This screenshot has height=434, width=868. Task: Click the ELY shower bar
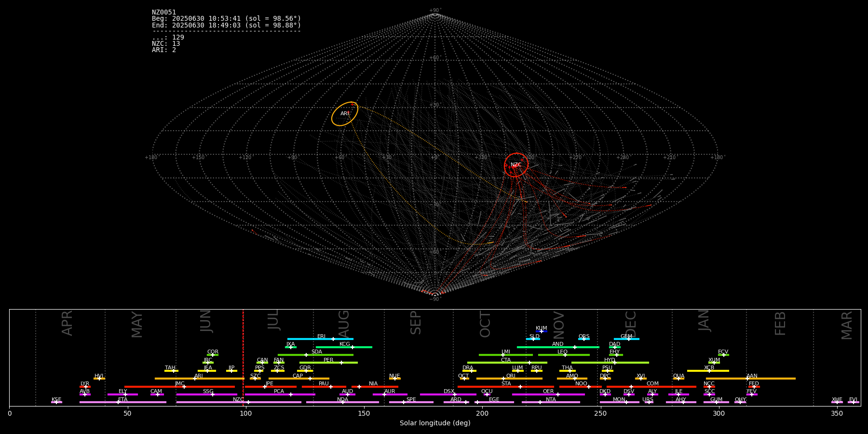(x=122, y=394)
